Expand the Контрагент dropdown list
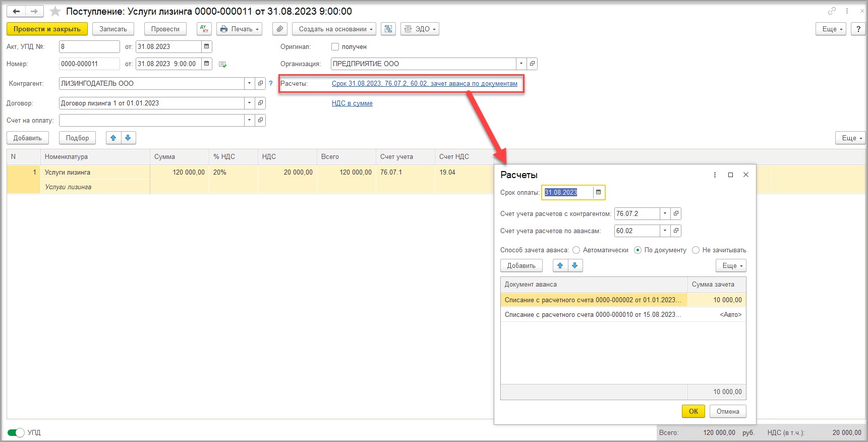This screenshot has height=442, width=868. [x=250, y=83]
